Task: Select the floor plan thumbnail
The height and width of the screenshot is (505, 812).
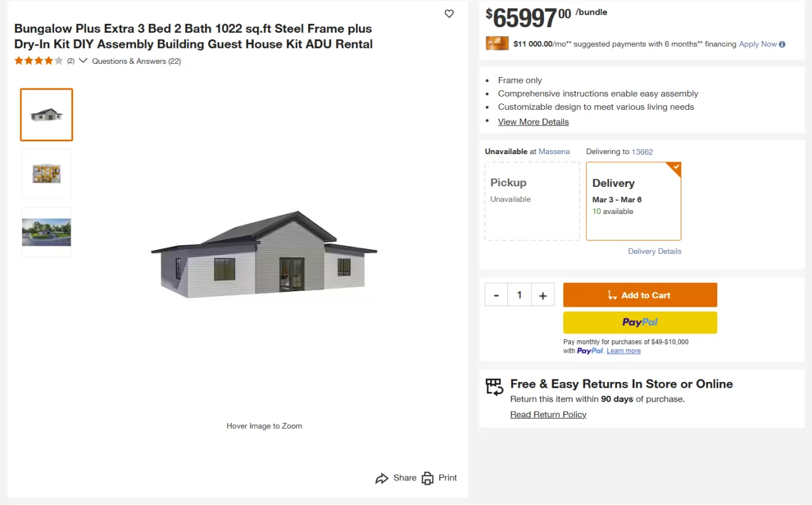Action: (x=47, y=174)
